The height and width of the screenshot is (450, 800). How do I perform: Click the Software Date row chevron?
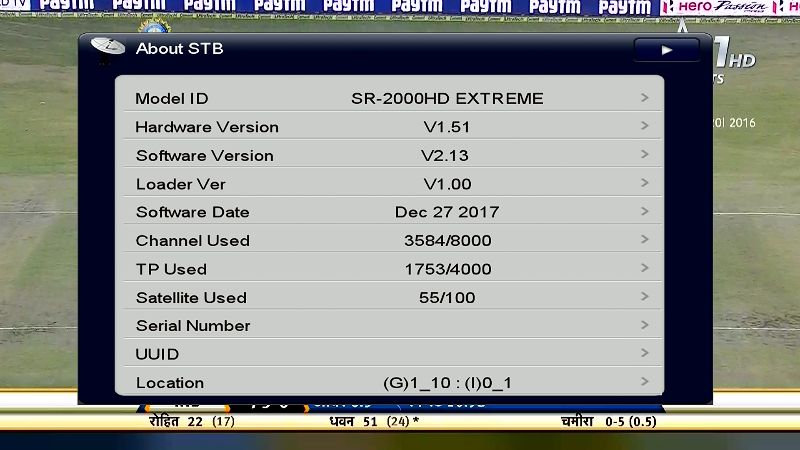tap(645, 212)
